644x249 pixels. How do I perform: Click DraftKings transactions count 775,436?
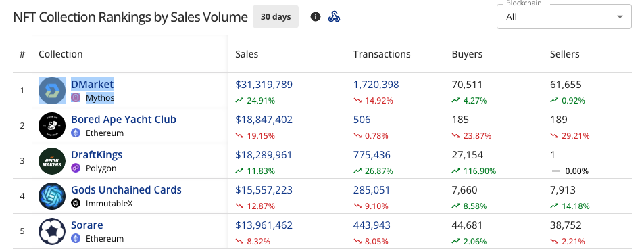[x=372, y=155]
